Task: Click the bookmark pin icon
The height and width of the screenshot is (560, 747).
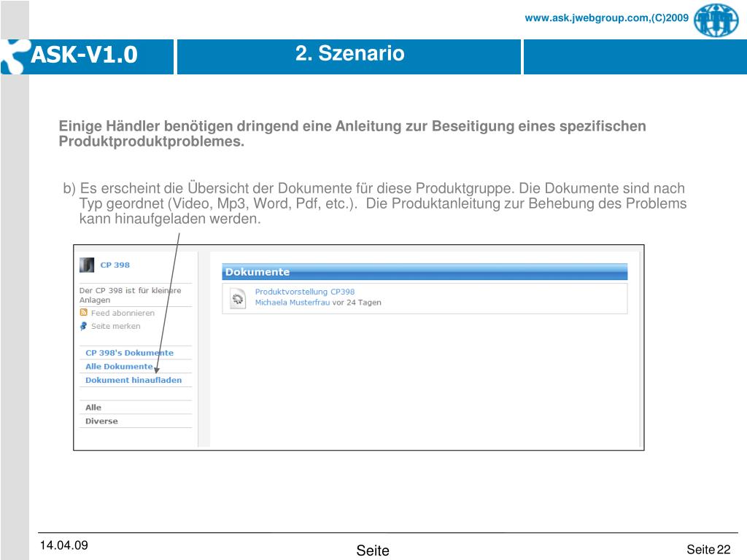Action: pyautogui.click(x=83, y=326)
